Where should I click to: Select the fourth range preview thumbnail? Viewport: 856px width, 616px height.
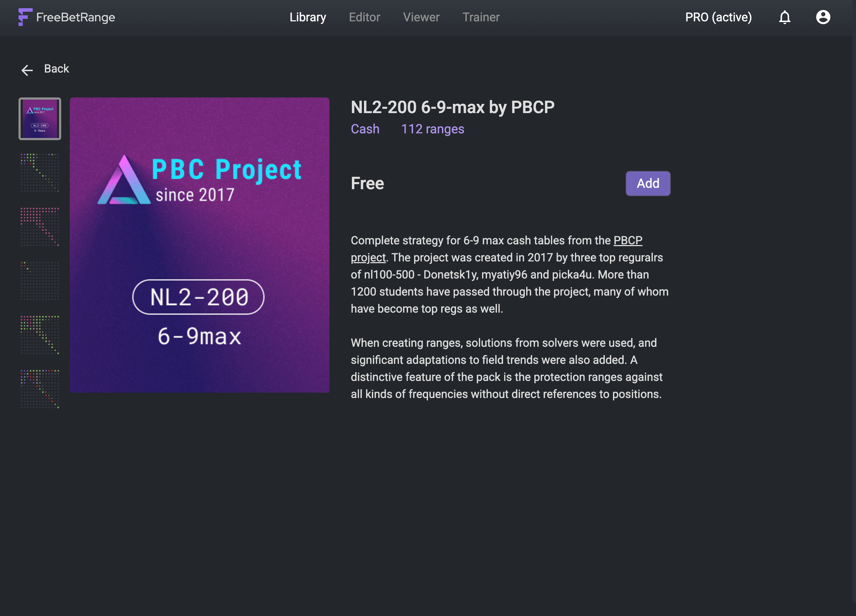tap(39, 281)
